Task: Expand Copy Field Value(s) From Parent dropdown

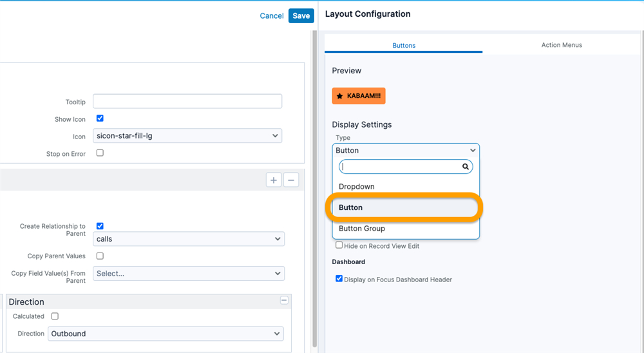Action: tap(189, 273)
